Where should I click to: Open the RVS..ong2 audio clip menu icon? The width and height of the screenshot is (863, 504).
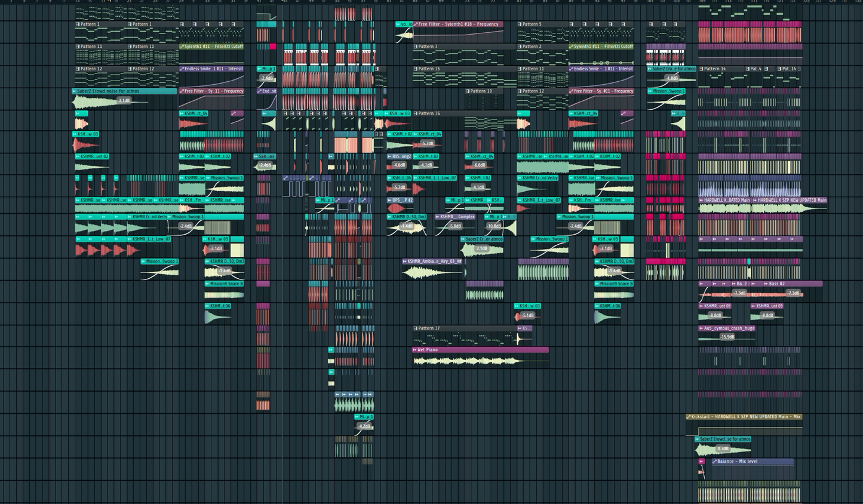[389, 156]
